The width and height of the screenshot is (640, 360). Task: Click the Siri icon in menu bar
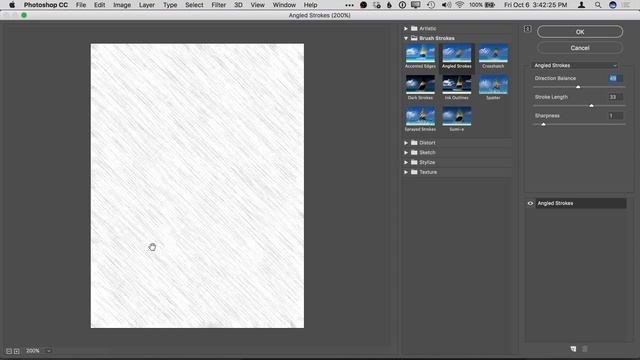(x=613, y=5)
